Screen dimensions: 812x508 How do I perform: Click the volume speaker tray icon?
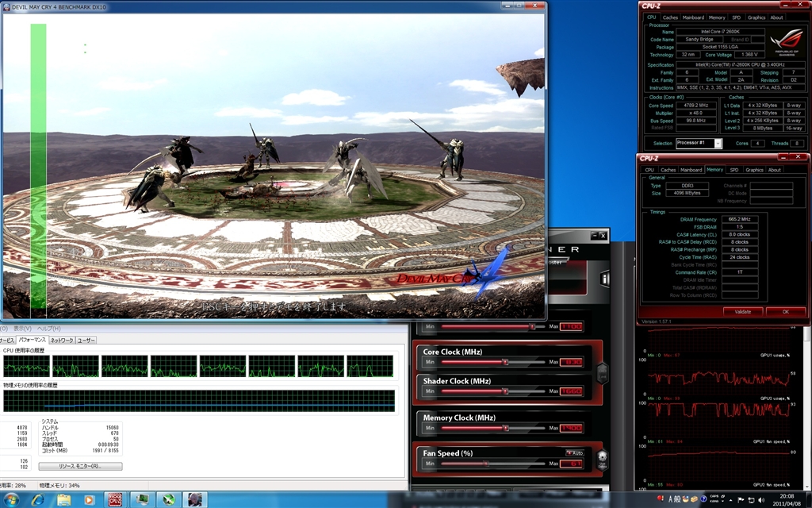tap(761, 500)
